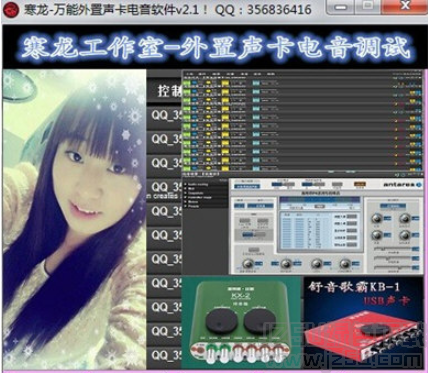Select the green KX-2 sound card picture
Image resolution: width=428 pixels, height=373 pixels.
click(242, 322)
